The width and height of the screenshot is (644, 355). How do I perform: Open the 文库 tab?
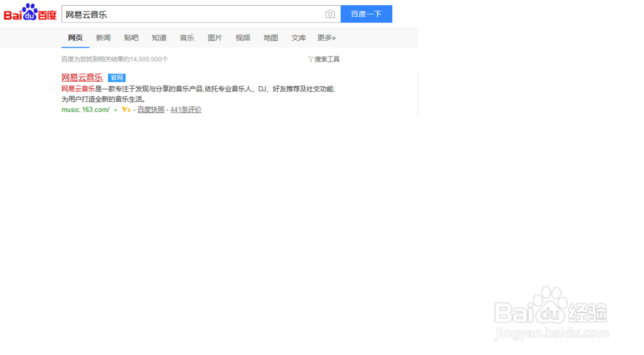point(299,38)
